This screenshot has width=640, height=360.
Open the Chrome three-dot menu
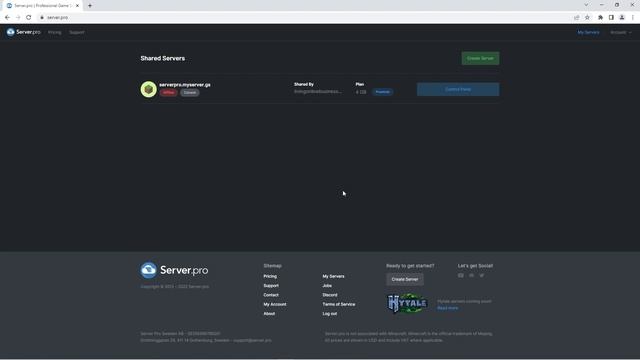click(633, 18)
